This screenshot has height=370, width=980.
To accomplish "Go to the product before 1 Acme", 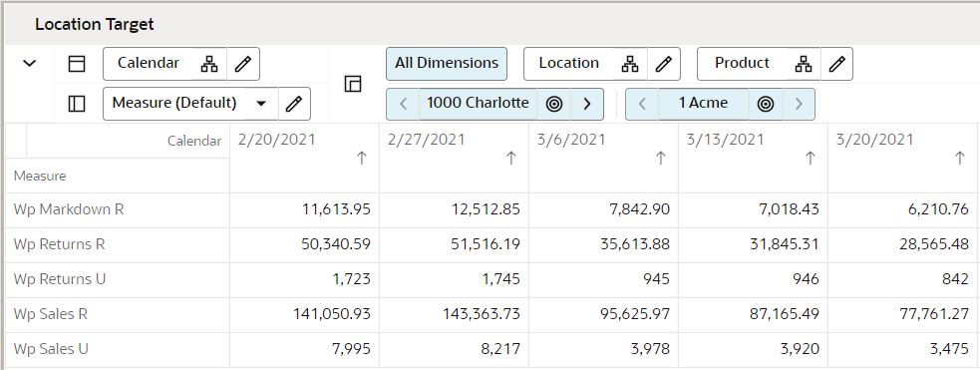I will (x=642, y=104).
